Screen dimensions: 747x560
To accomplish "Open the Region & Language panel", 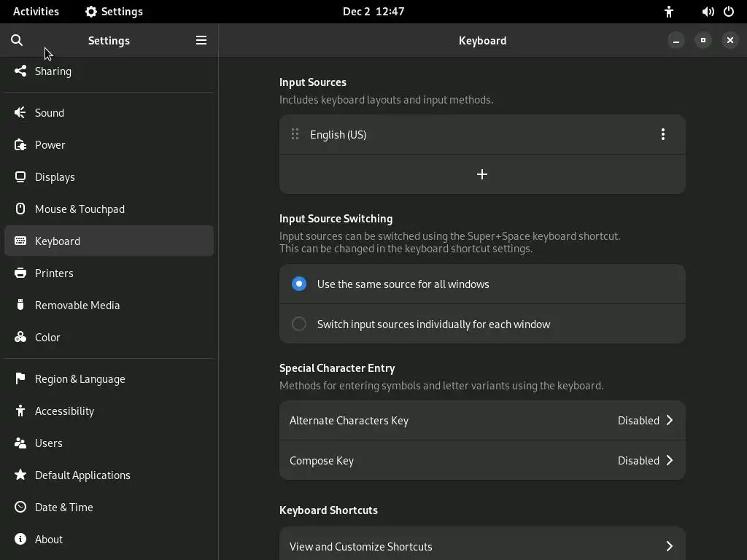I will (80, 378).
